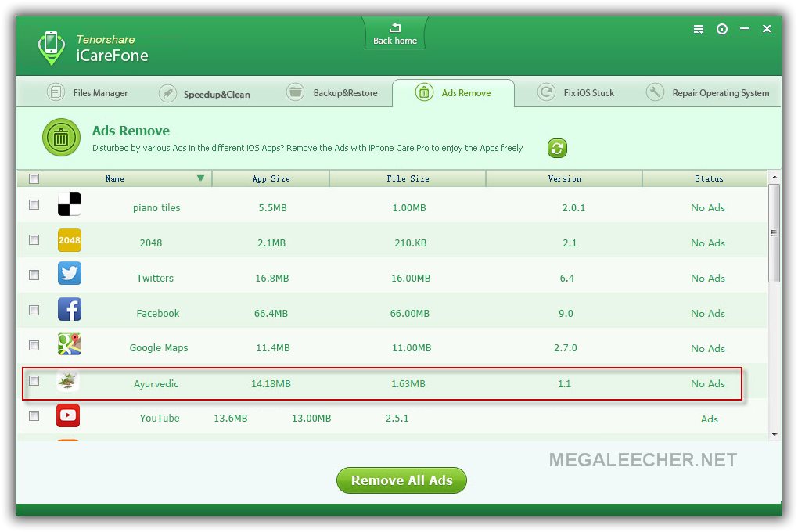Check the Google Maps row checkbox
Image resolution: width=798 pixels, height=532 pixels.
click(x=34, y=345)
